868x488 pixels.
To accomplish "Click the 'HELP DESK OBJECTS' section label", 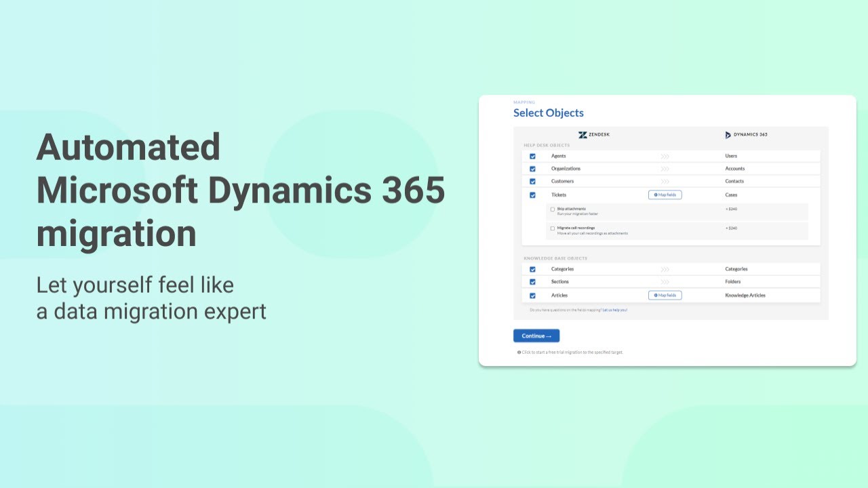I will (x=547, y=145).
